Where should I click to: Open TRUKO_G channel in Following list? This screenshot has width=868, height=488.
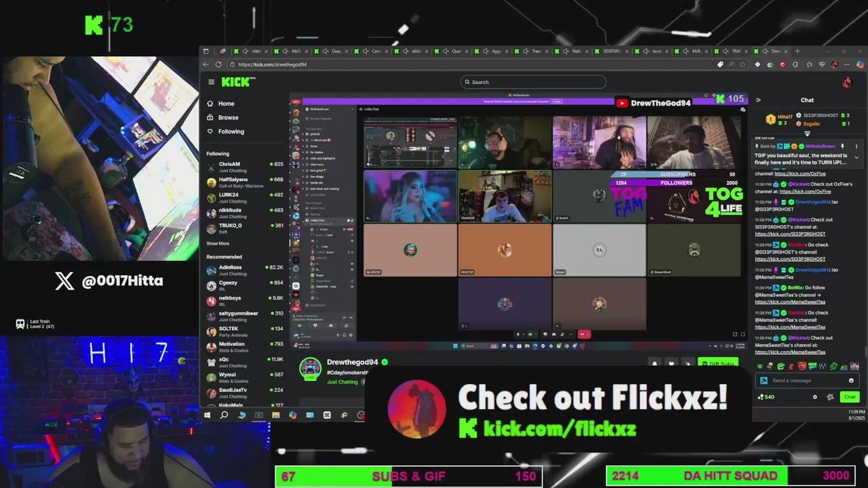coord(245,228)
